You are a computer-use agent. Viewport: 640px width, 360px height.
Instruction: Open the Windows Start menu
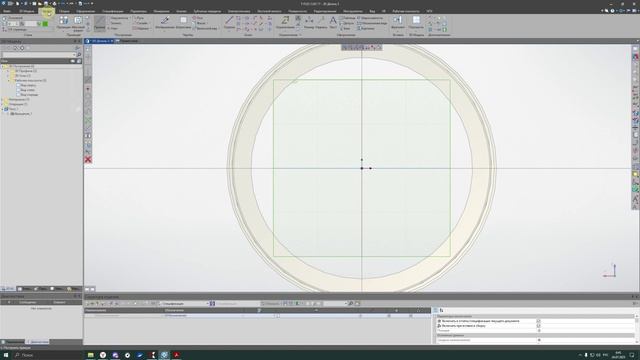[6, 355]
